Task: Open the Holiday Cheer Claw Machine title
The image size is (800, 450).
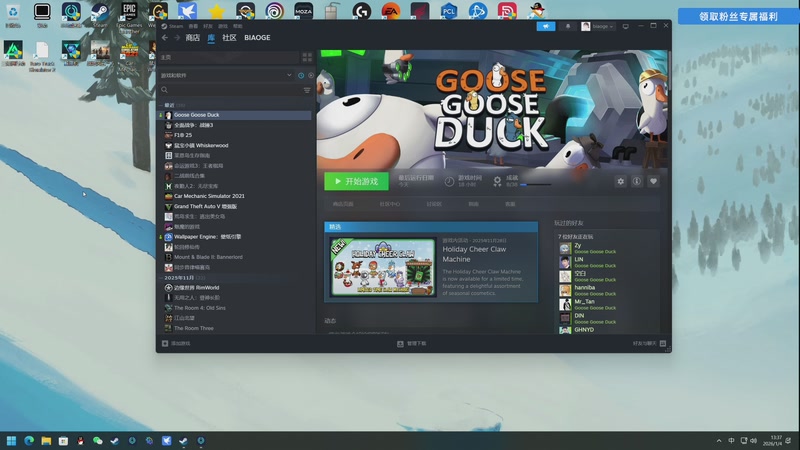Action: 474,254
